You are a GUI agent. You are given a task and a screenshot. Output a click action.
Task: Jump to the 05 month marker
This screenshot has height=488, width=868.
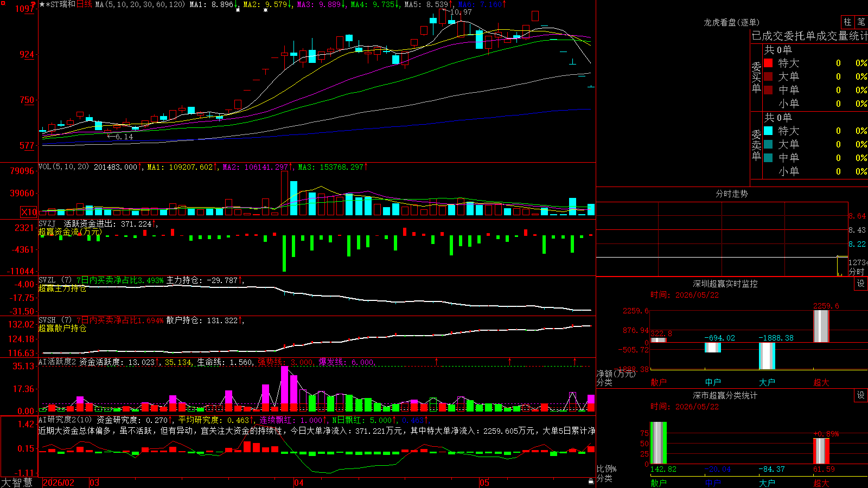point(484,483)
